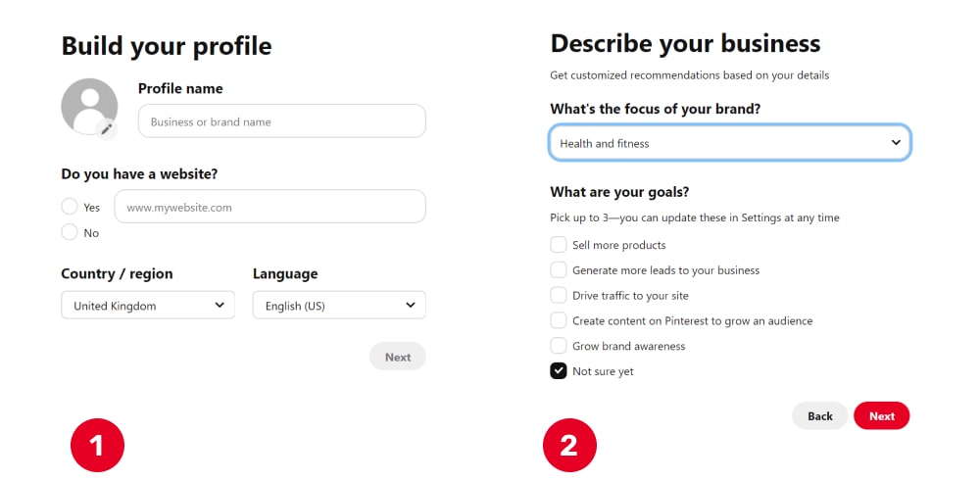Select the No website radio button
Viewport: 980px width, 482px height.
(x=70, y=232)
